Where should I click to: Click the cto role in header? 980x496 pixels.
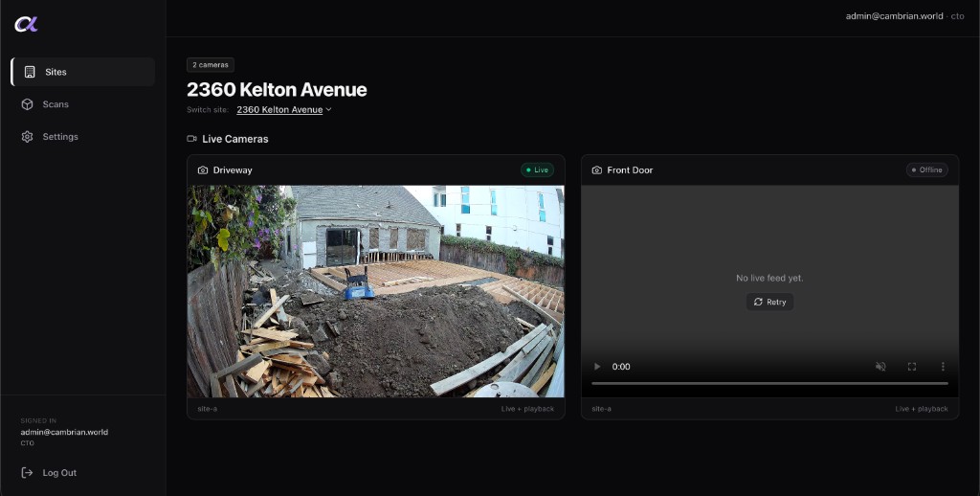pyautogui.click(x=957, y=16)
